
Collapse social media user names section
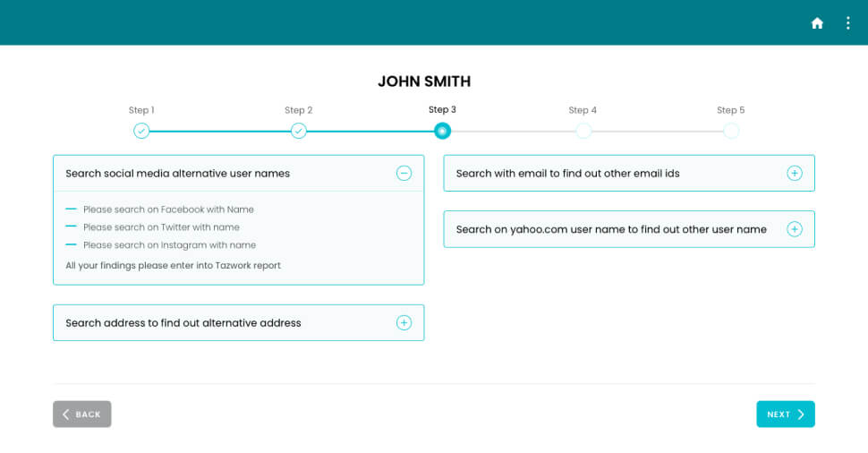coord(404,174)
